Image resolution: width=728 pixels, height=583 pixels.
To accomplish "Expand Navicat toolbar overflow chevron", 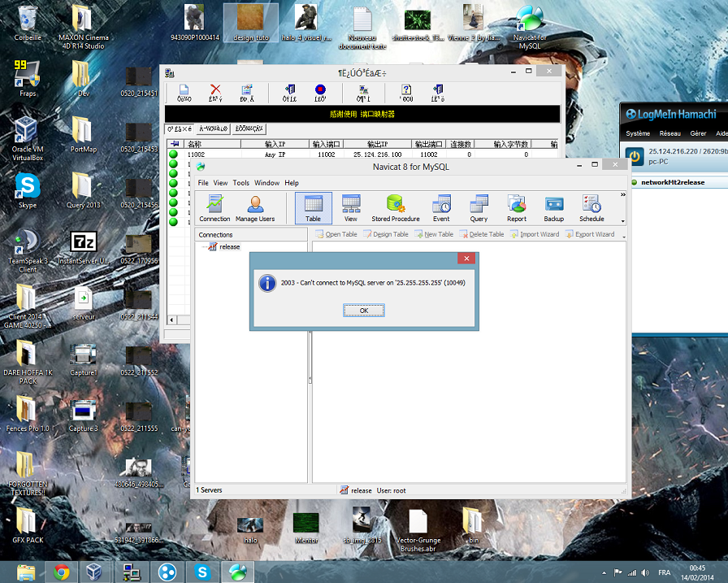I will pos(623,194).
